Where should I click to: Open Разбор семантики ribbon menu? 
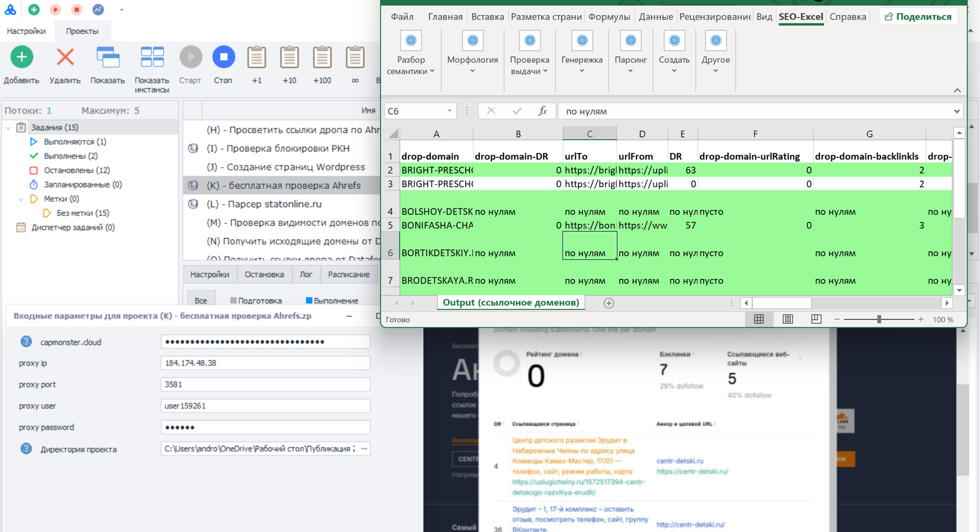click(411, 53)
